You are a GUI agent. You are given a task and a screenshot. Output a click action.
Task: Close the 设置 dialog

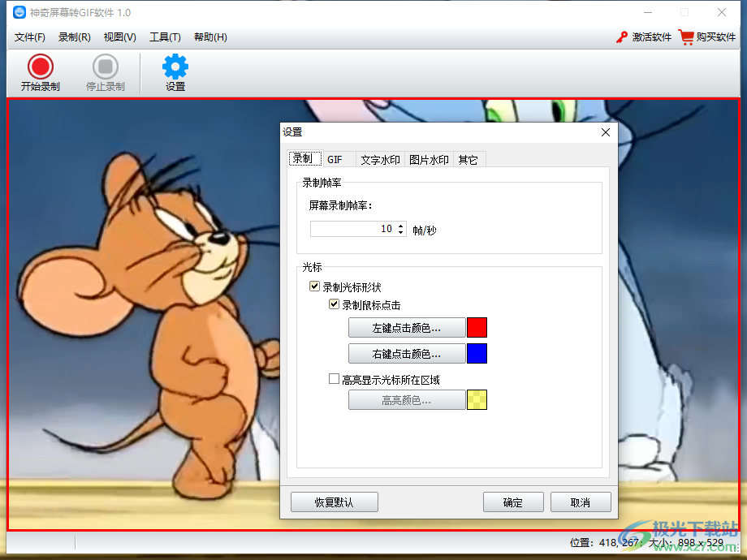(x=606, y=132)
